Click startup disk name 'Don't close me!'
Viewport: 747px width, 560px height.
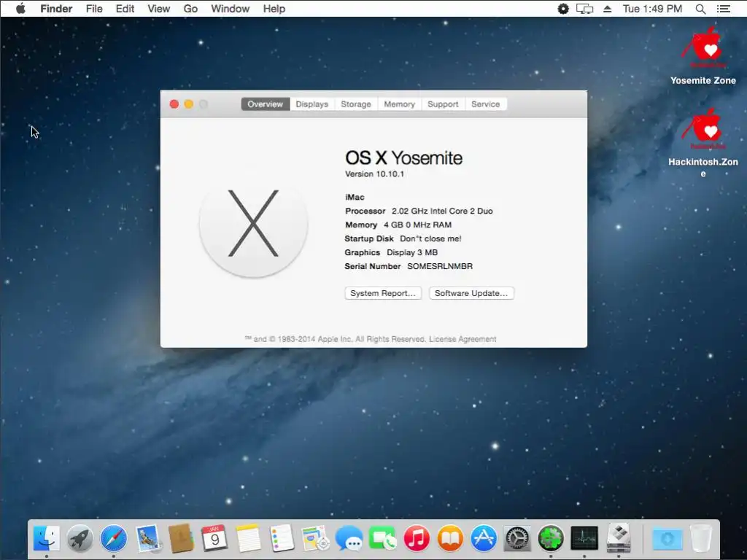pos(430,238)
